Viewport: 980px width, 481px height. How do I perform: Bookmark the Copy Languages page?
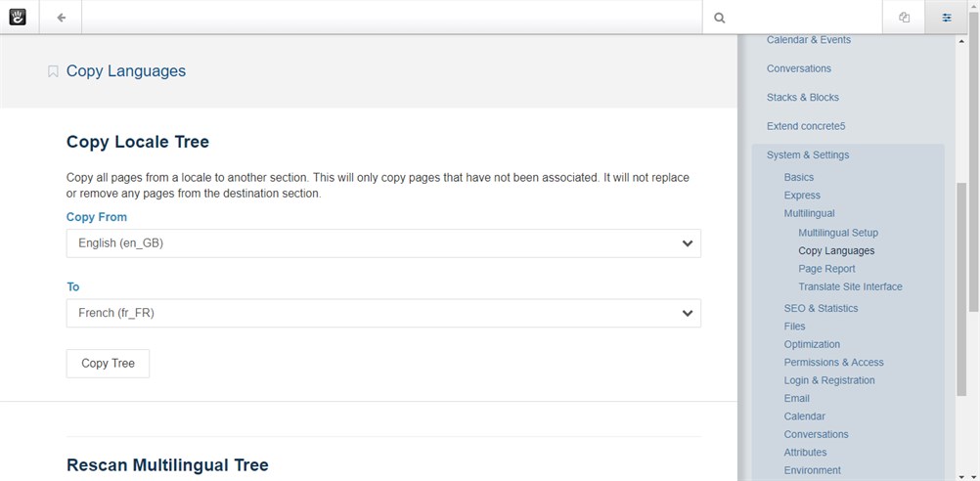(53, 71)
